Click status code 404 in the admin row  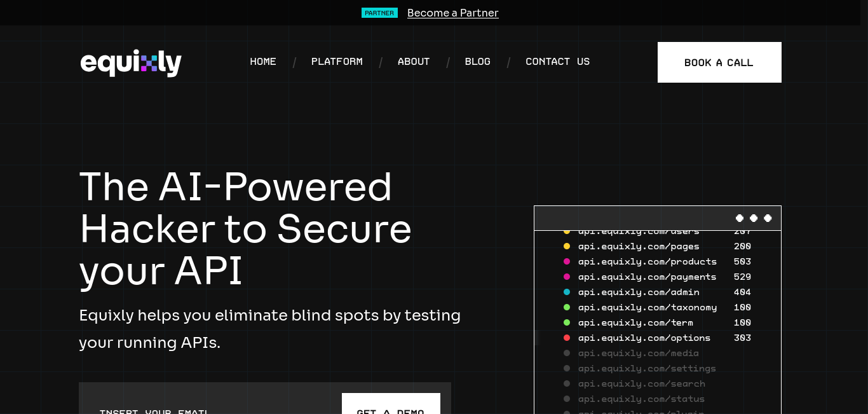click(x=742, y=292)
